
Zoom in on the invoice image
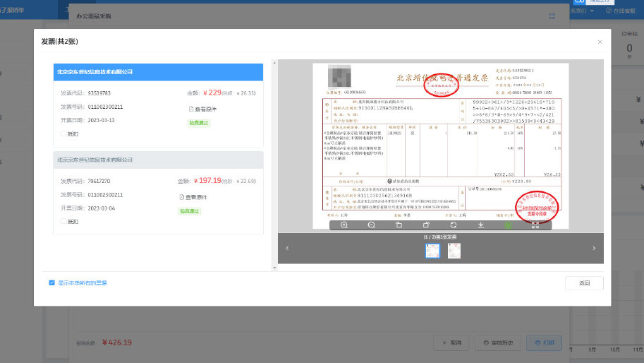click(344, 225)
